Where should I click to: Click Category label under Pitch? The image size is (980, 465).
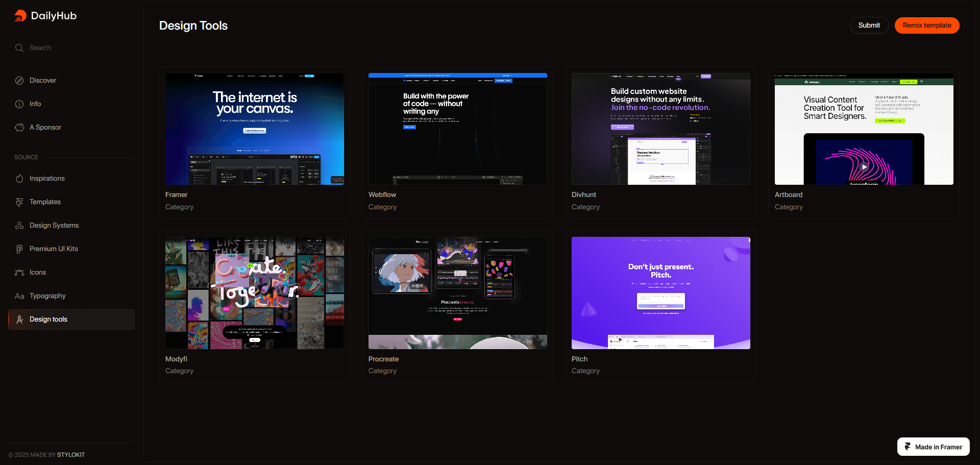pos(586,371)
